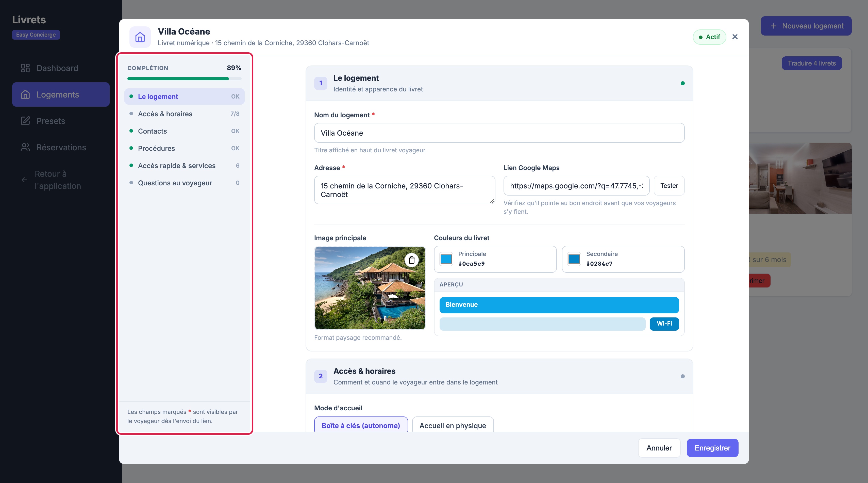This screenshot has width=868, height=483.
Task: Click the back arrow icon in sidebar
Action: pos(24,180)
